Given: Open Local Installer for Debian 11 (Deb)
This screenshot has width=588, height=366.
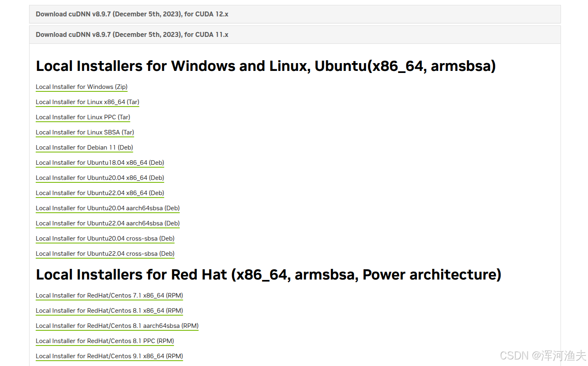Looking at the screenshot, I should 85,148.
